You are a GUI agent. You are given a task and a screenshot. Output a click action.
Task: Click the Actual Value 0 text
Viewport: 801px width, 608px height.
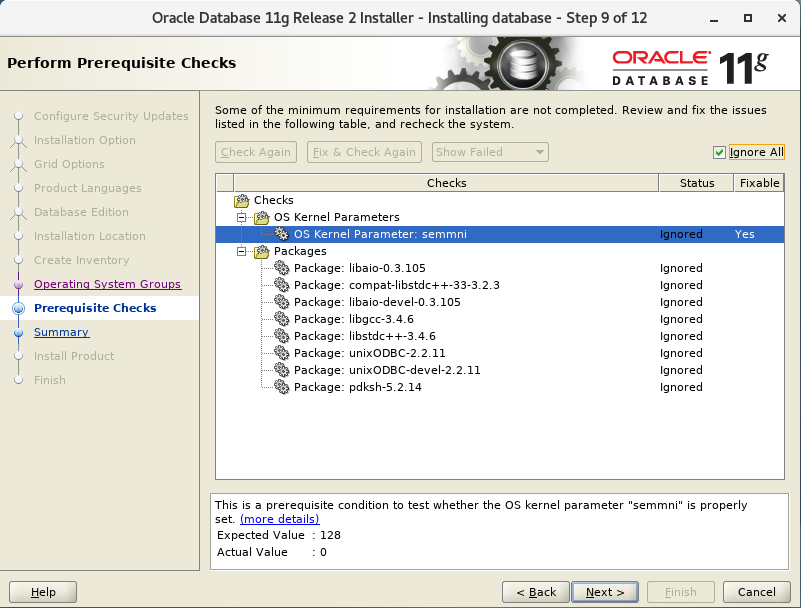(x=272, y=552)
